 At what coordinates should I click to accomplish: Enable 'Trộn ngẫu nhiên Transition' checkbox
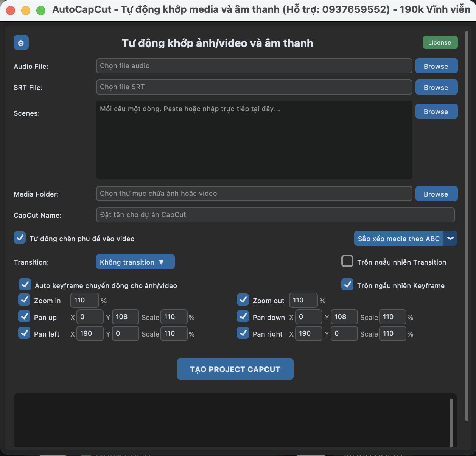347,261
